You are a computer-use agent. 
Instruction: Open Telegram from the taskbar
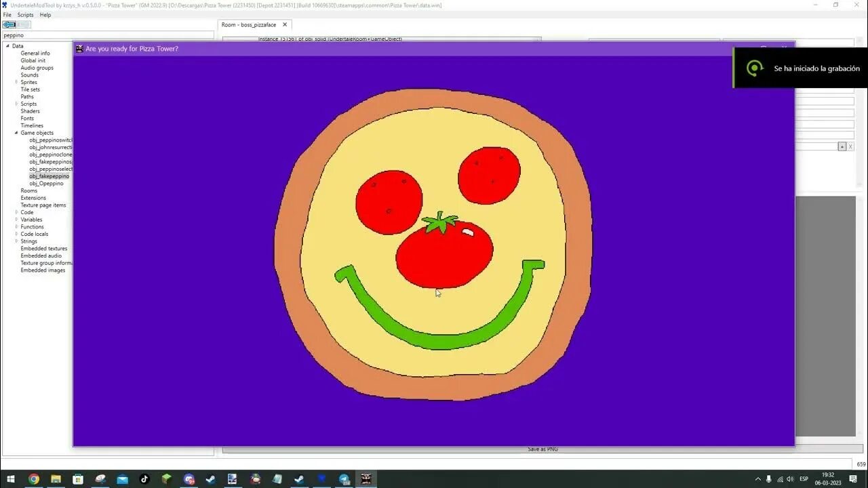click(x=344, y=479)
